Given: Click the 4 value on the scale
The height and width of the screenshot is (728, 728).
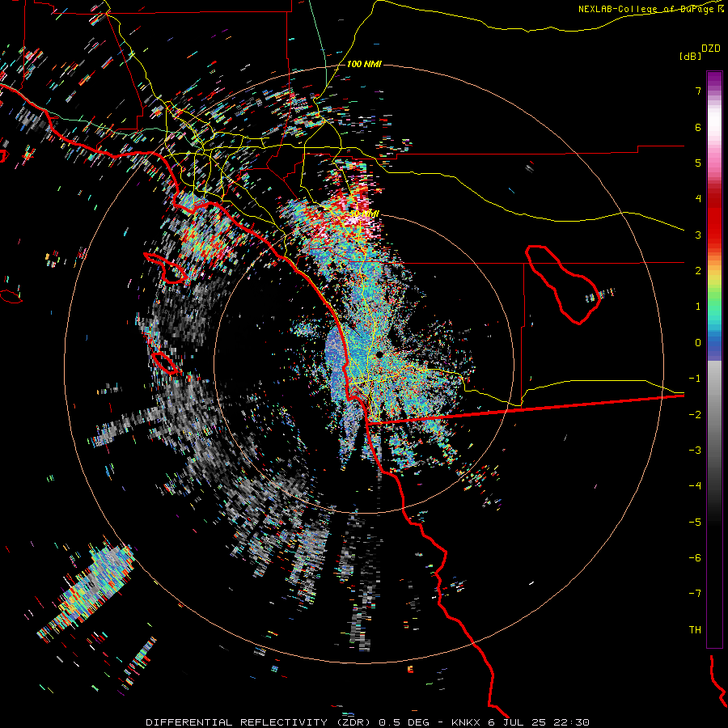Looking at the screenshot, I should 698,199.
